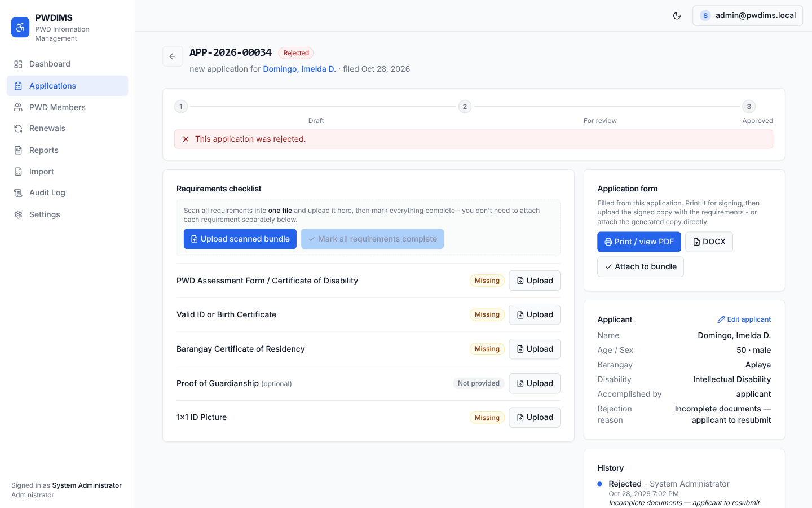This screenshot has height=508, width=812.
Task: Click step 1 Draft in the progress tracker
Action: pos(181,107)
